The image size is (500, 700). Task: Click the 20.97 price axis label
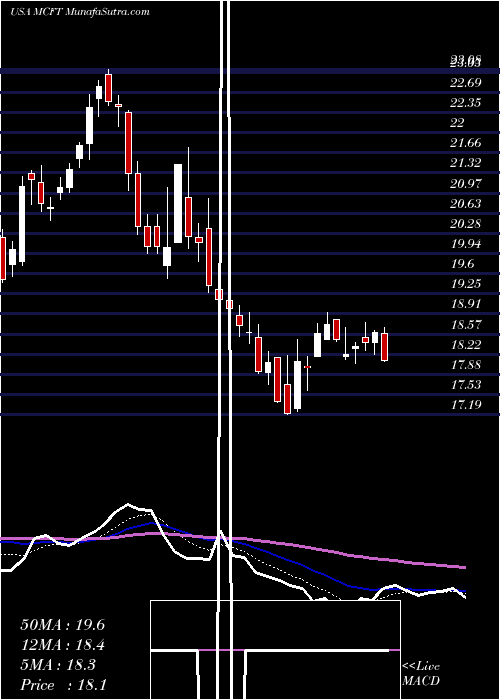pos(466,183)
